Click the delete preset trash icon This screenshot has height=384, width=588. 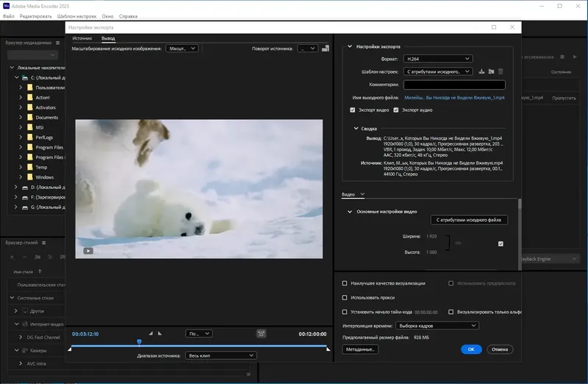501,71
